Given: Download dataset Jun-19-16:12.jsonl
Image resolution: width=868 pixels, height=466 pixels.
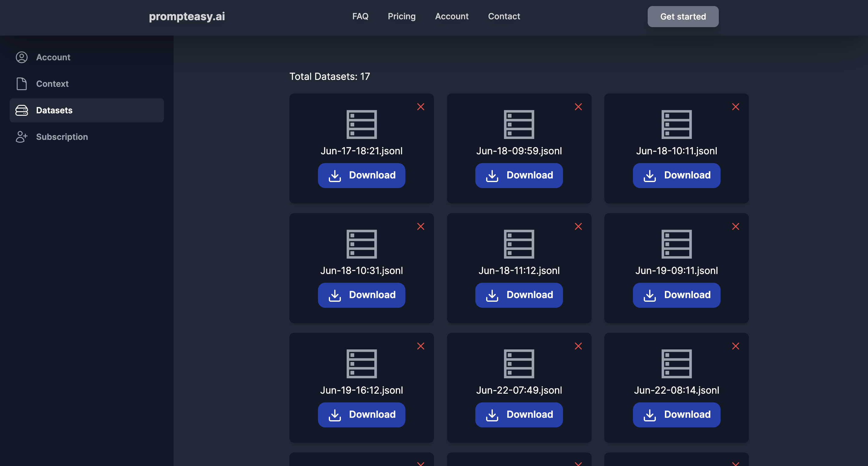Looking at the screenshot, I should click(x=362, y=414).
